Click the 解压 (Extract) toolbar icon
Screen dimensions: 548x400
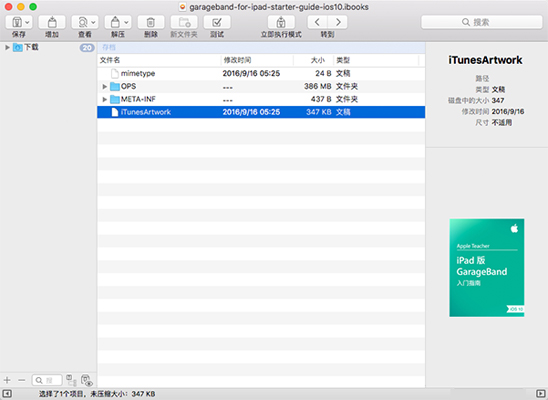115,22
